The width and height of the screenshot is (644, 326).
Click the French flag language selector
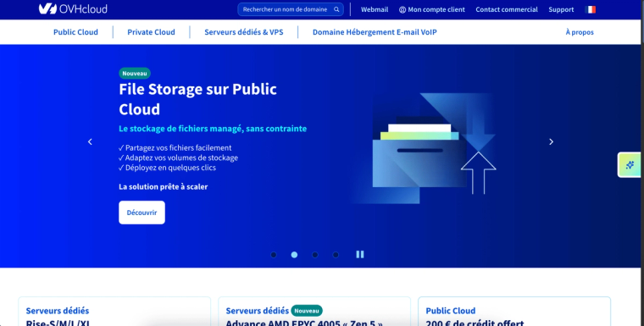click(591, 9)
